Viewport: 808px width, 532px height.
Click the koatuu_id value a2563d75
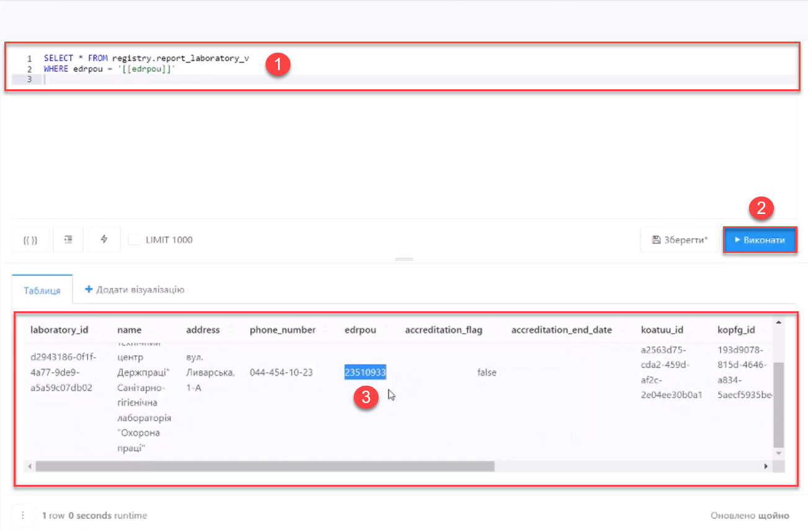(671, 373)
